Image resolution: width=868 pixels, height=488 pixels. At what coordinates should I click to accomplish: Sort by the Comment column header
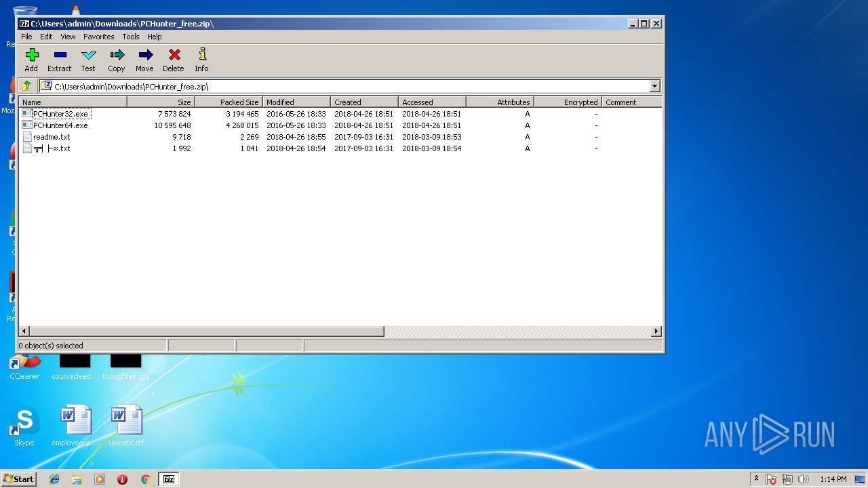(631, 102)
